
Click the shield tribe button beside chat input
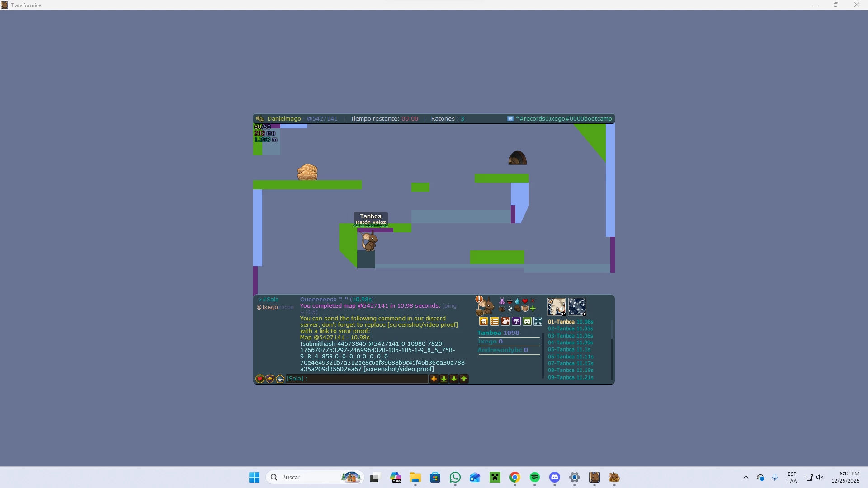[270, 379]
